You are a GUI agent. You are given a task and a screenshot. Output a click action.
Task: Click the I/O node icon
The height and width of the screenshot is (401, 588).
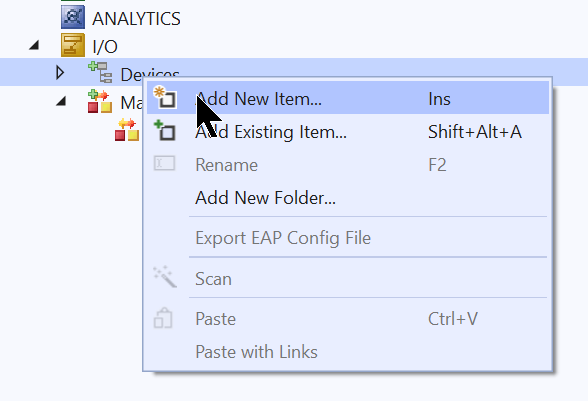73,45
